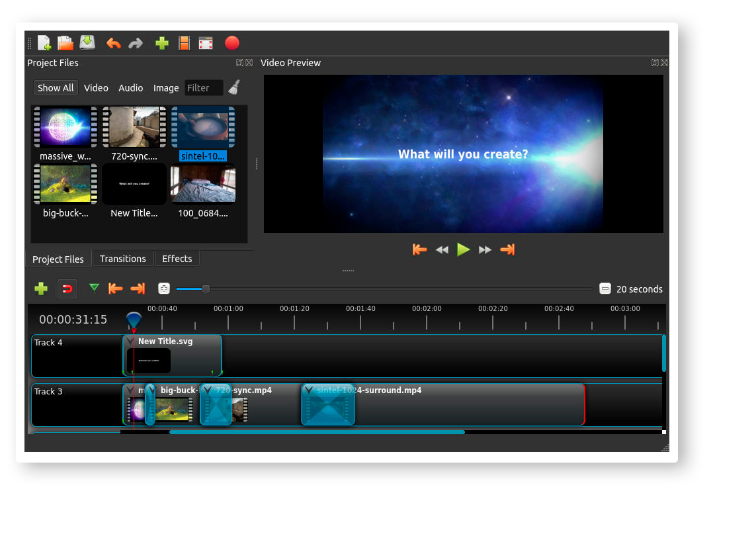Close the Video Preview panel
This screenshot has height=544, width=756.
[x=664, y=63]
